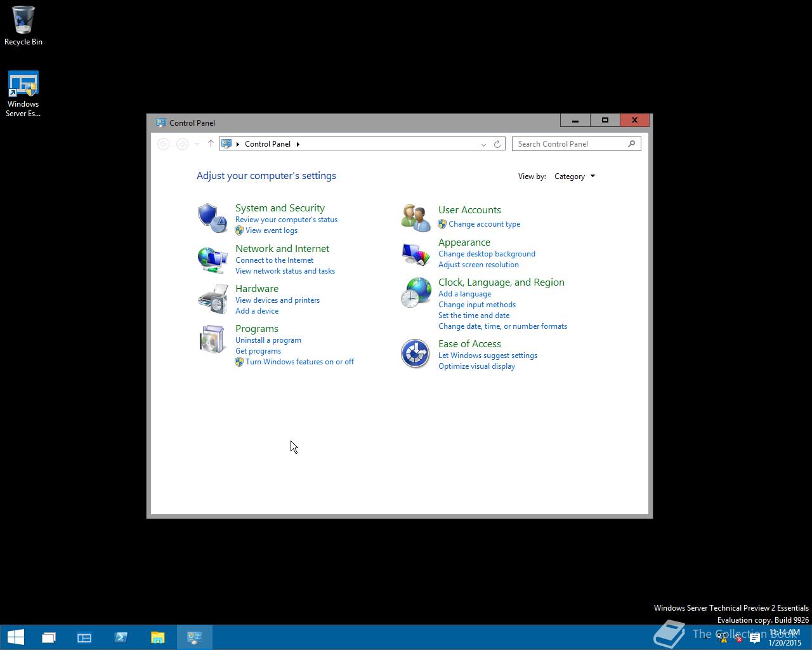Image resolution: width=812 pixels, height=650 pixels.
Task: Open the System and Security category
Action: pos(280,208)
